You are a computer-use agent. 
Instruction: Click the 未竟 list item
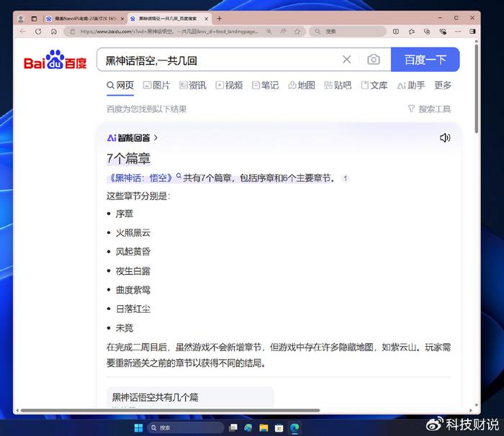coord(125,328)
